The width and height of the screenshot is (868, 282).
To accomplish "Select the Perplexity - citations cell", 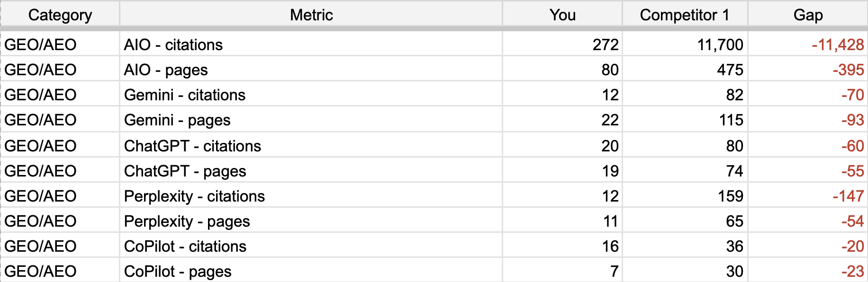I will 194,196.
